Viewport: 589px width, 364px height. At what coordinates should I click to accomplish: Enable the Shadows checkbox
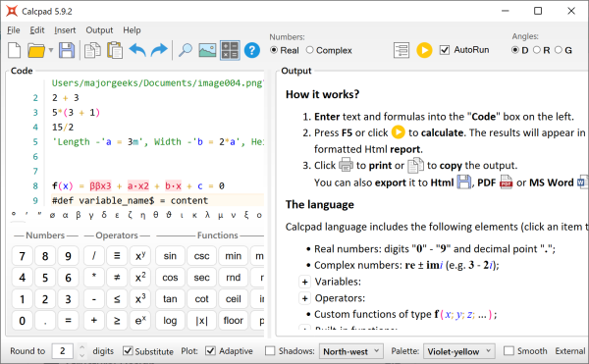click(x=270, y=351)
